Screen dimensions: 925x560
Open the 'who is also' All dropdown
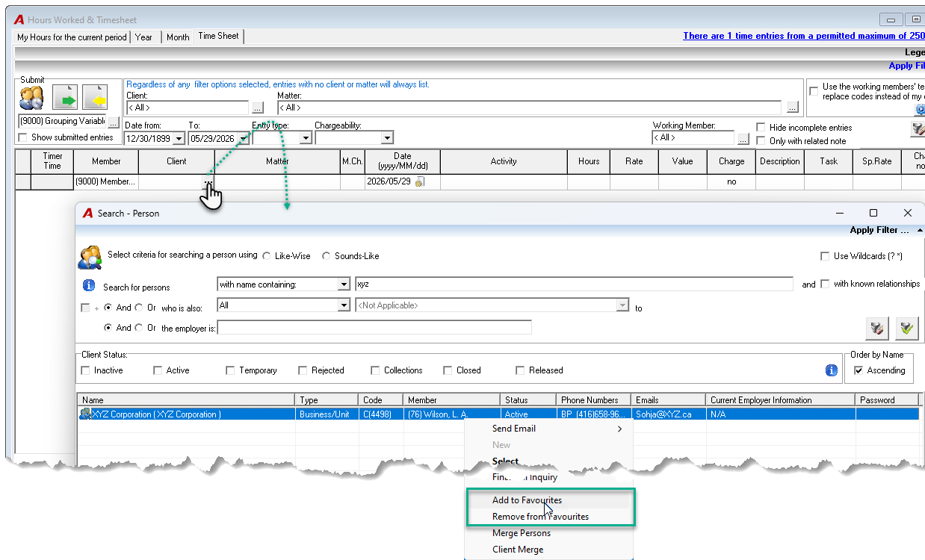pos(344,305)
